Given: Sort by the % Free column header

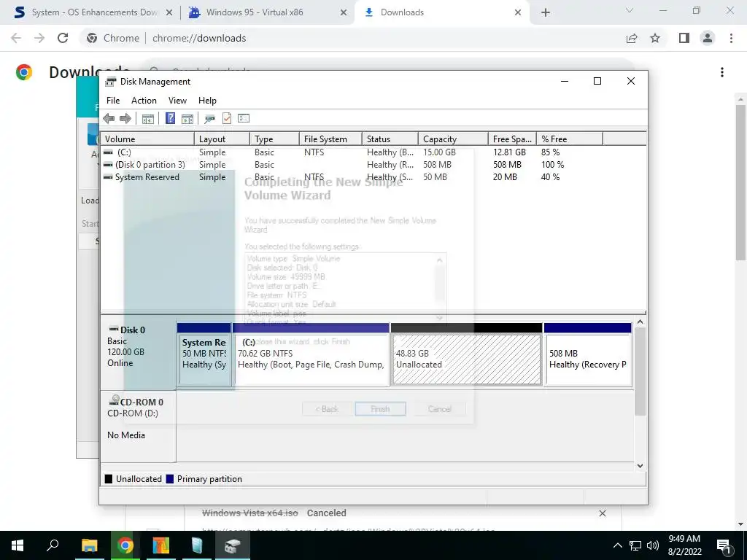Looking at the screenshot, I should [569, 139].
